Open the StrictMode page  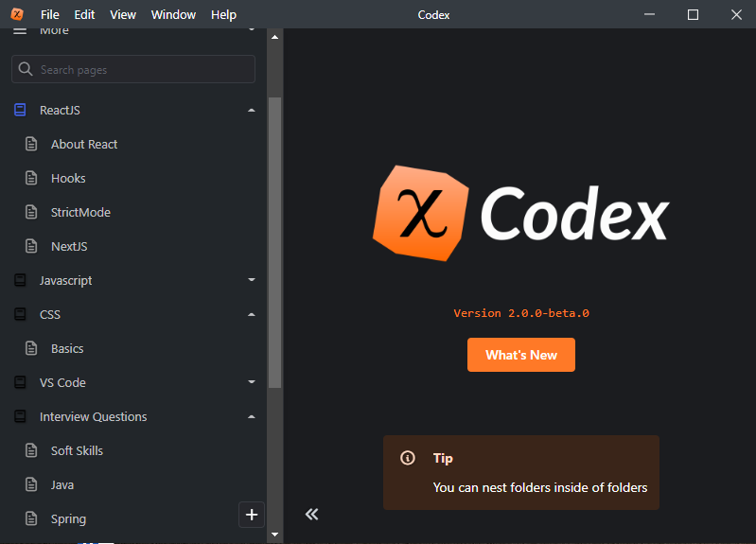pos(80,213)
